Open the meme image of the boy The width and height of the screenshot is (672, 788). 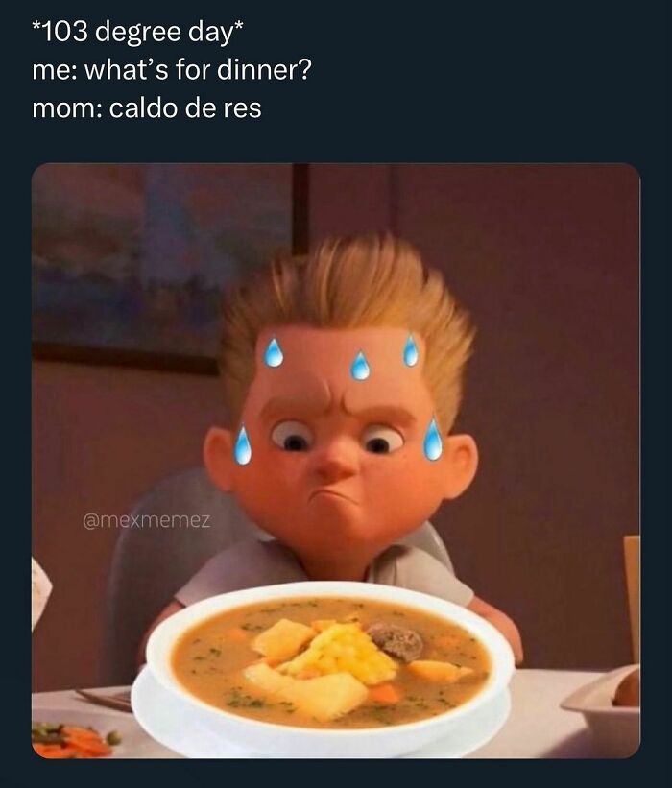tap(336, 461)
